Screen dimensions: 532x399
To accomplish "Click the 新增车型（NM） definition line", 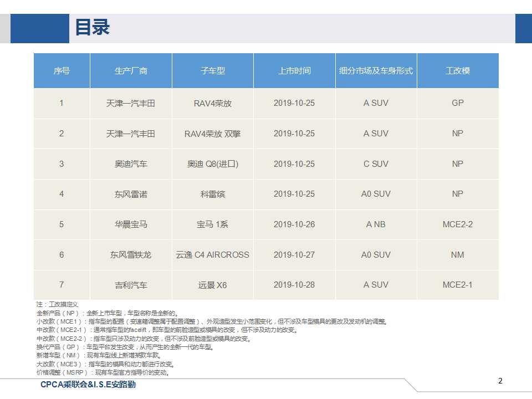I will 99,356.
